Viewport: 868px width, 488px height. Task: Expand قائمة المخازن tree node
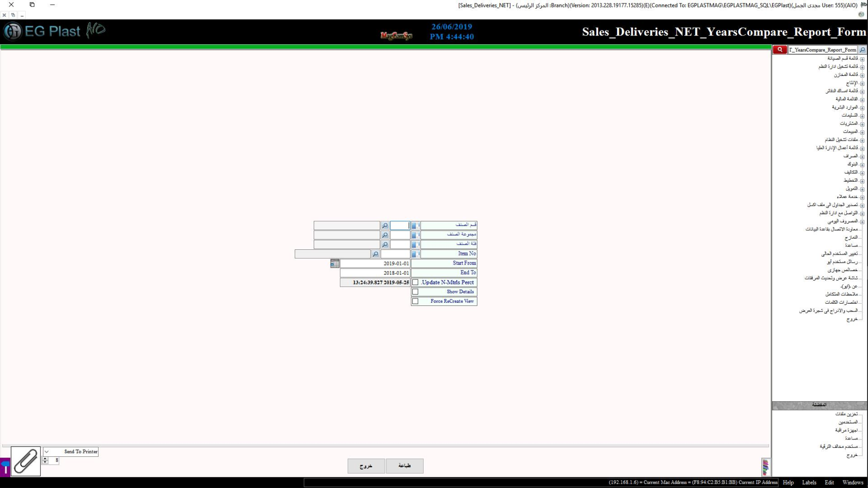[x=862, y=75]
